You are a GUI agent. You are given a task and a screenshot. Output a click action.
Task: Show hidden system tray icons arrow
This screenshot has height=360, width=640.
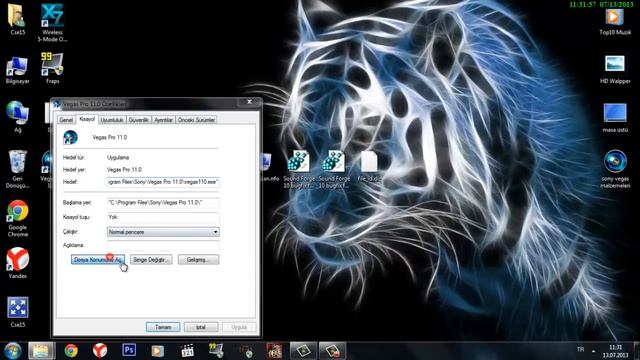(593, 351)
